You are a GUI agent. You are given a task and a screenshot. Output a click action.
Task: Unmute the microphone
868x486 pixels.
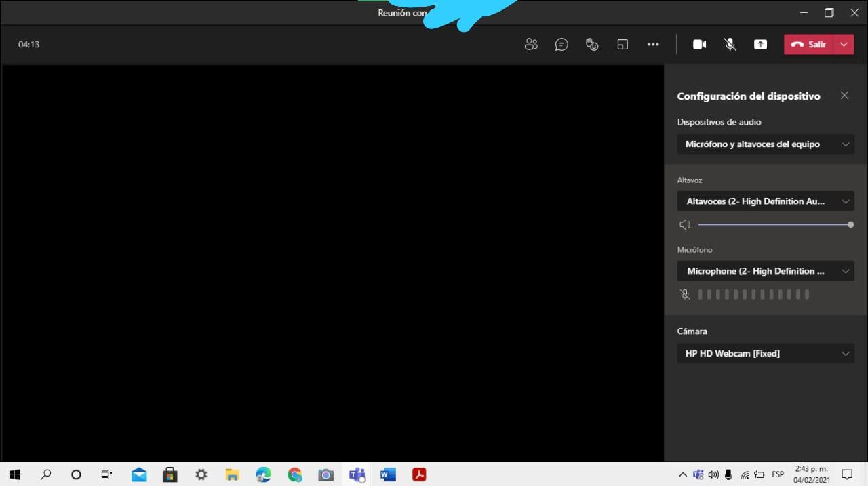pos(730,44)
